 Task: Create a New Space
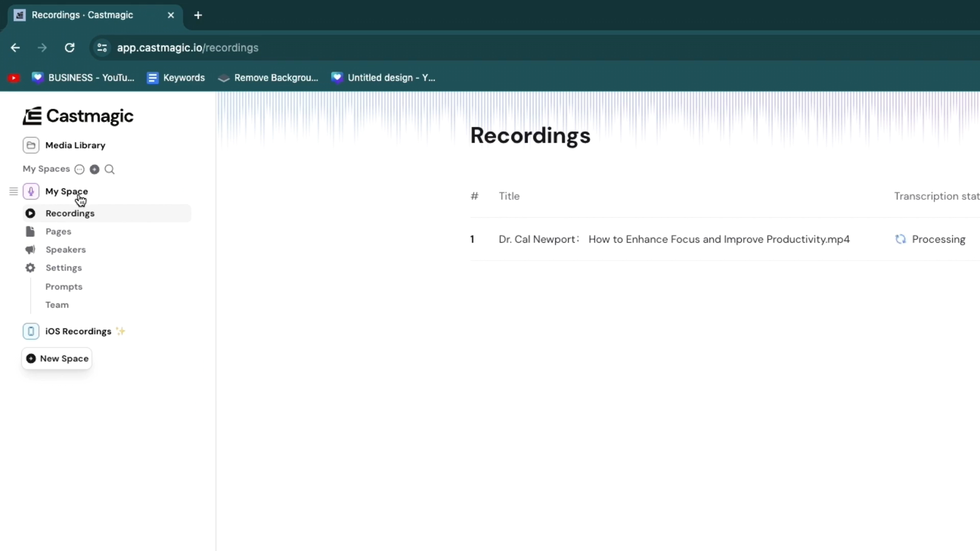click(x=57, y=359)
